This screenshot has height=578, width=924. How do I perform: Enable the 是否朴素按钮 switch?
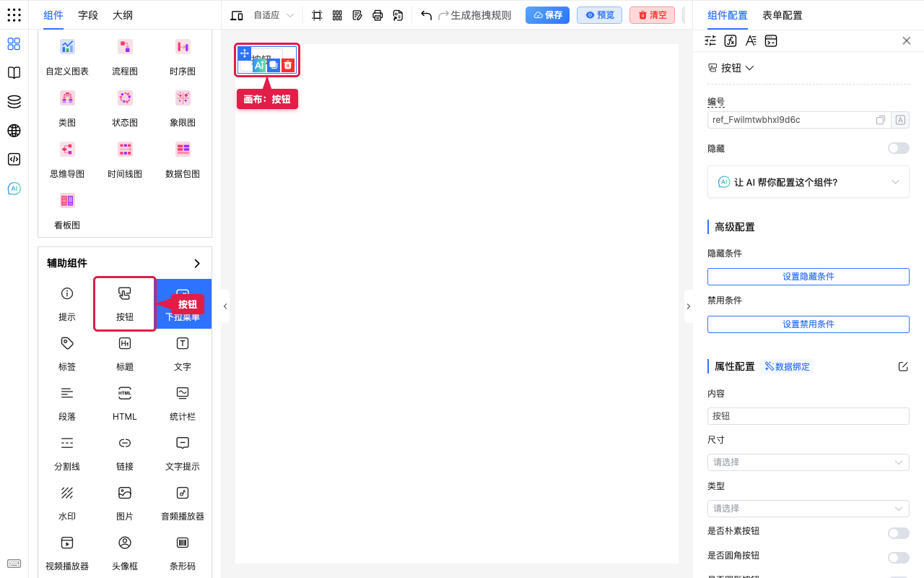(899, 533)
